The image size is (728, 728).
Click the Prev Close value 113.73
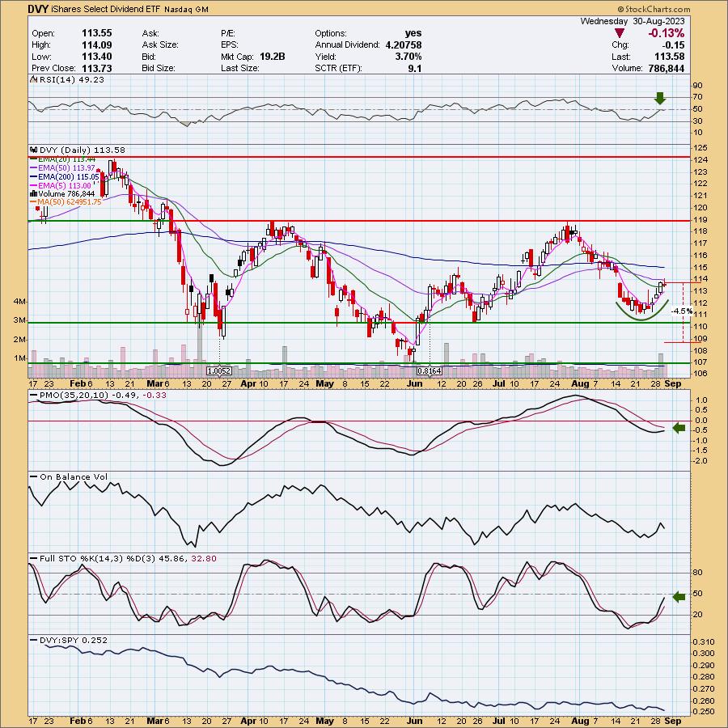[96, 68]
